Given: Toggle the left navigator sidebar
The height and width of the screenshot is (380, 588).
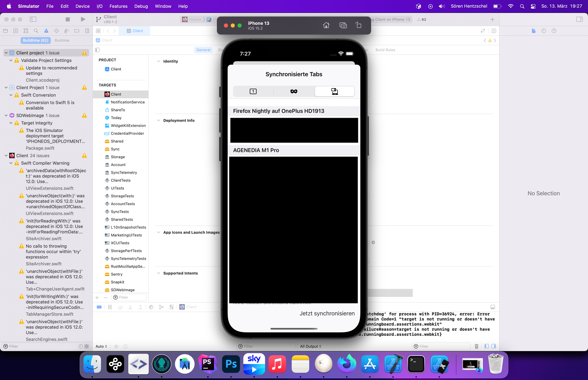Looking at the screenshot, I should coord(33,19).
